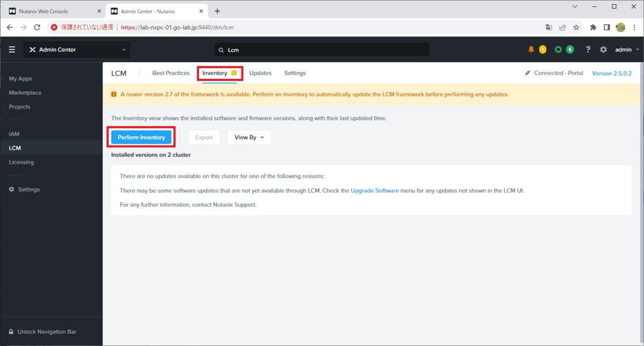644x346 pixels.
Task: Toggle the browser side panel icon
Action: 606,27
